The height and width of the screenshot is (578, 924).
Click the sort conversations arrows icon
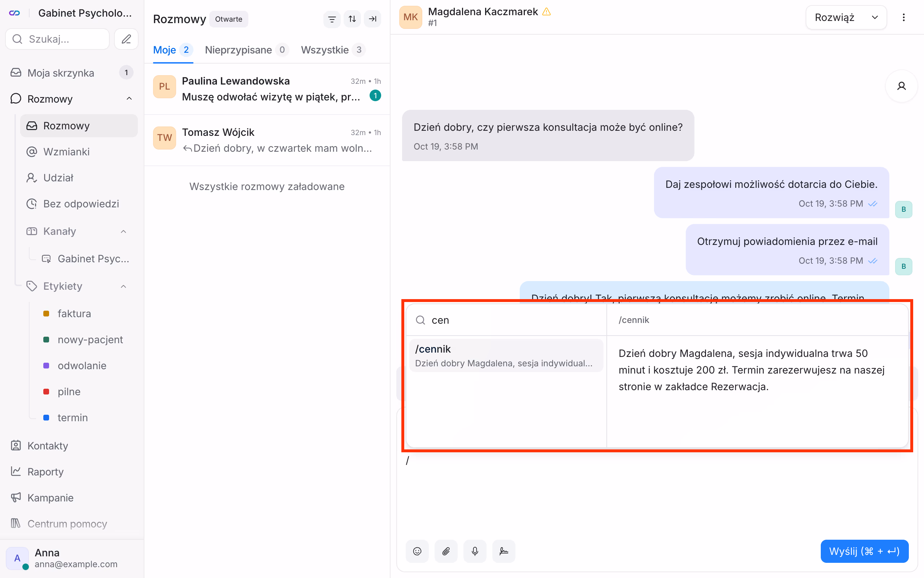[x=352, y=19]
